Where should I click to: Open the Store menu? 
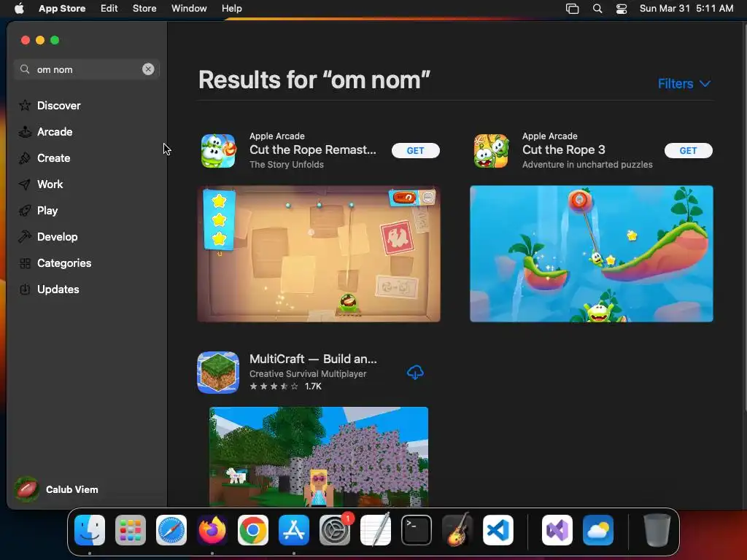[x=144, y=8]
